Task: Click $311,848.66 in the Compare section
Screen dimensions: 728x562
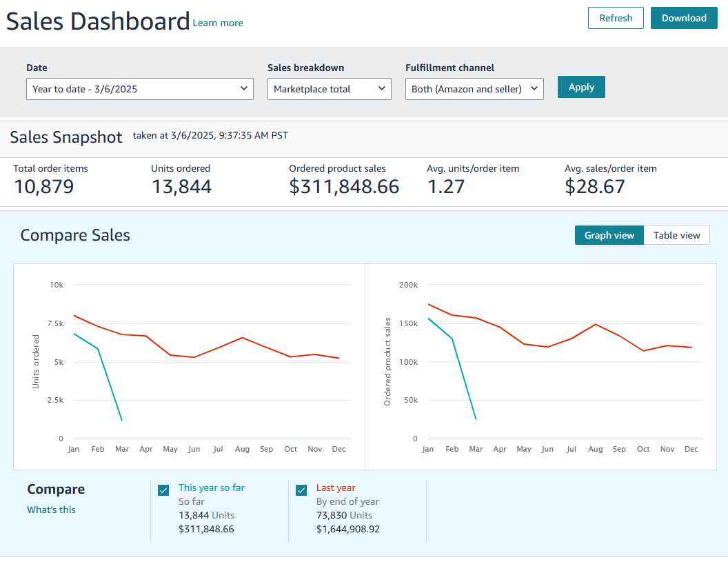Action: point(206,530)
